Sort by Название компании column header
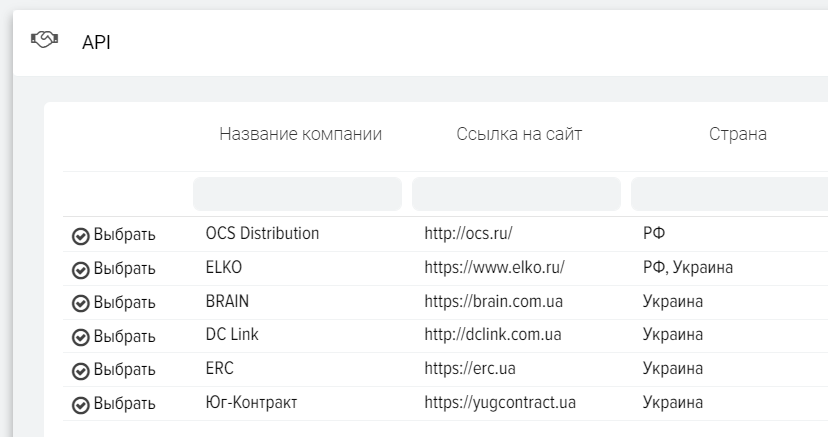Image resolution: width=828 pixels, height=437 pixels. (300, 134)
